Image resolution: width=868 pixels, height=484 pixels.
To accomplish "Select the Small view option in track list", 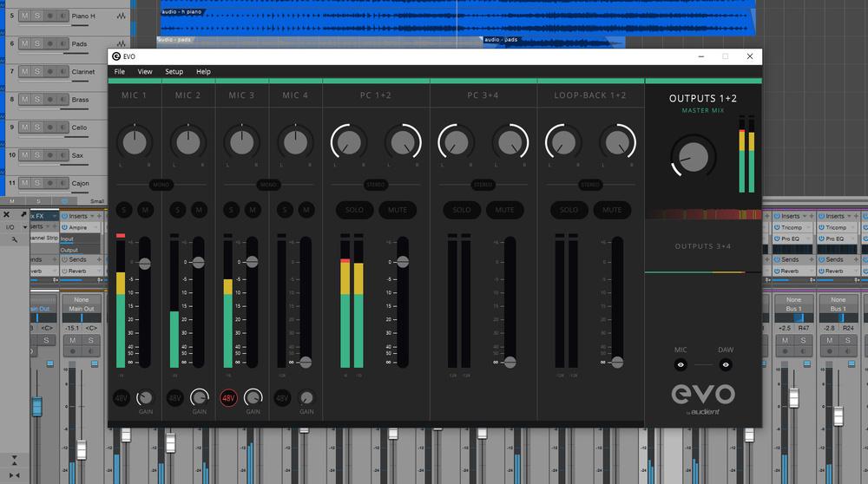I will tap(97, 201).
